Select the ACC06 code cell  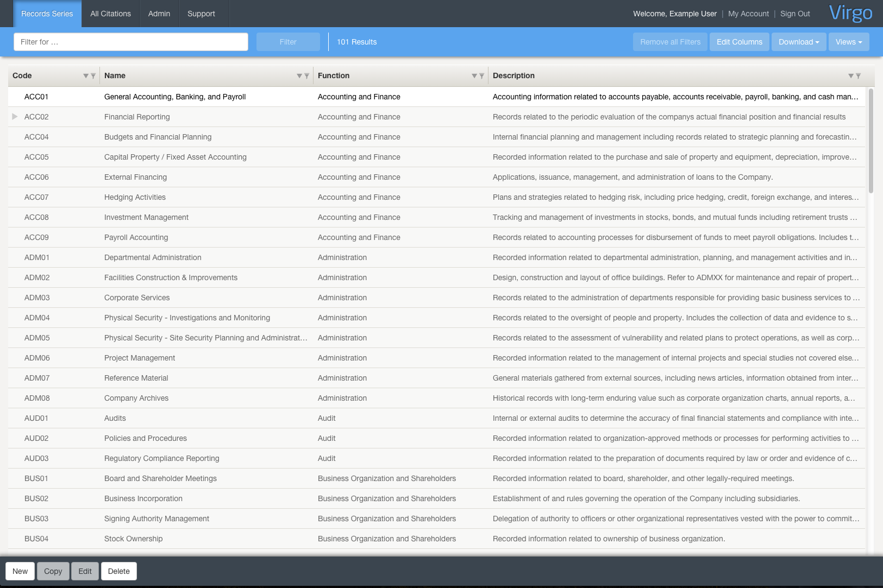click(36, 177)
